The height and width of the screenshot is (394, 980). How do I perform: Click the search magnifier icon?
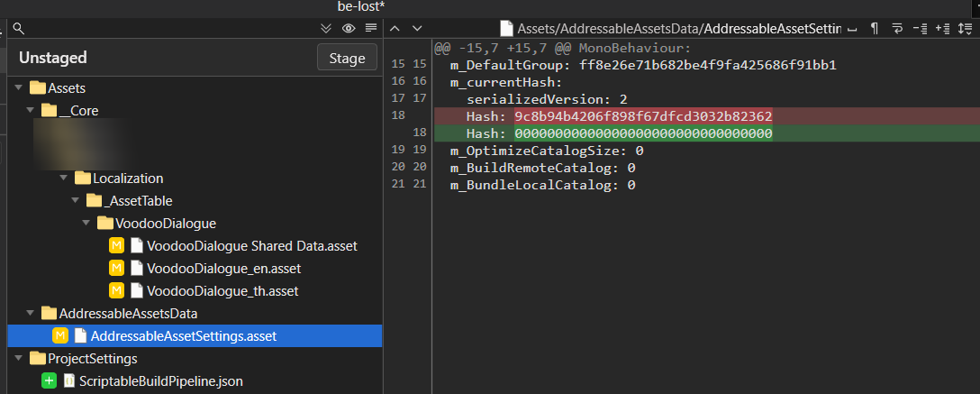18,28
